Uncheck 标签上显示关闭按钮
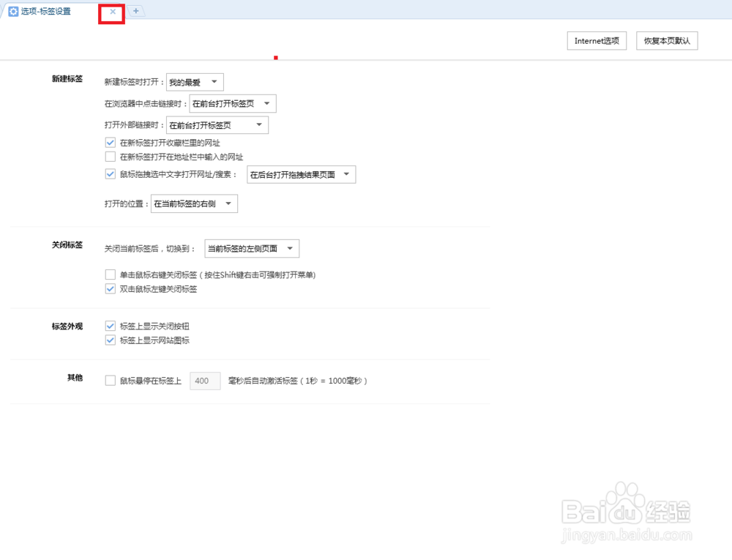732x560 pixels. (x=110, y=326)
